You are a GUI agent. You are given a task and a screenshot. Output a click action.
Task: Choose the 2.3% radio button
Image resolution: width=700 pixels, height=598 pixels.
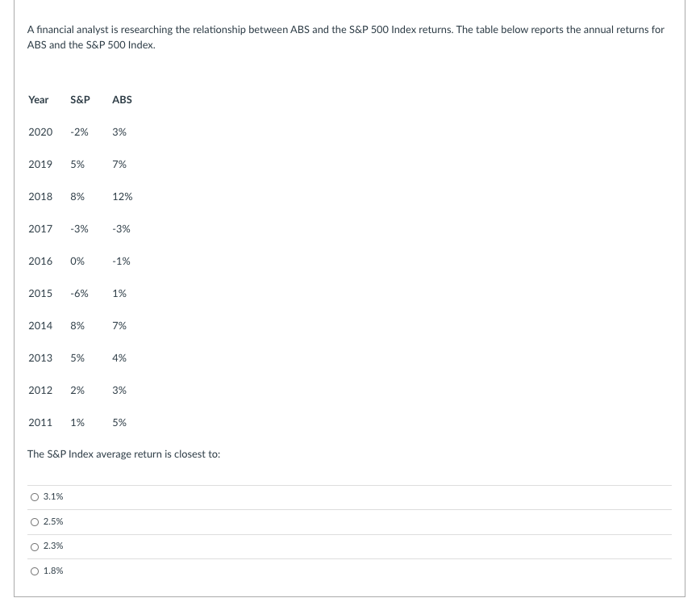[35, 546]
